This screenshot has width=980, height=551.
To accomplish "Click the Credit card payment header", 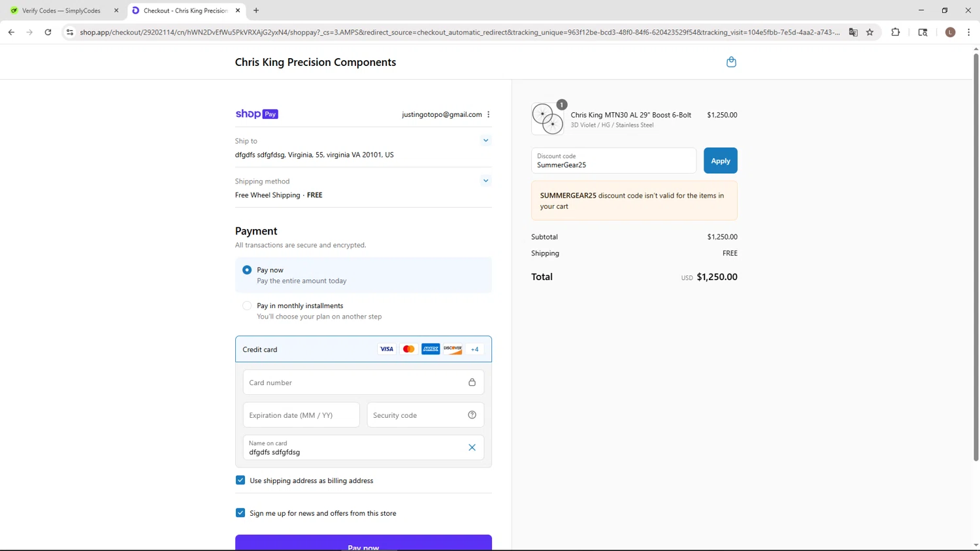I will pyautogui.click(x=363, y=349).
